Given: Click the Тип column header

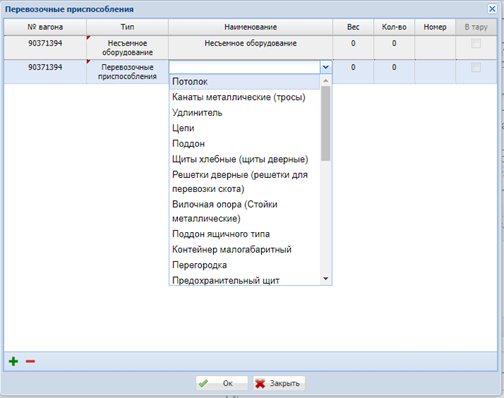Looking at the screenshot, I should [127, 27].
